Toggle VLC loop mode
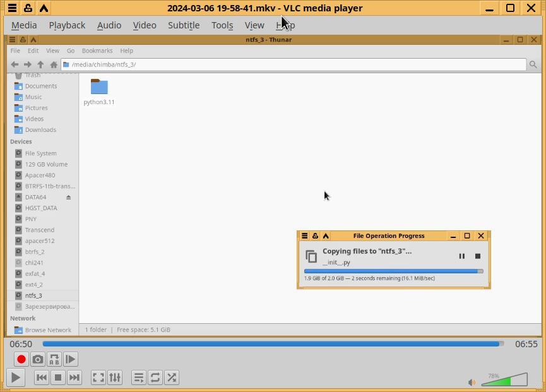This screenshot has width=546, height=392. [x=155, y=377]
